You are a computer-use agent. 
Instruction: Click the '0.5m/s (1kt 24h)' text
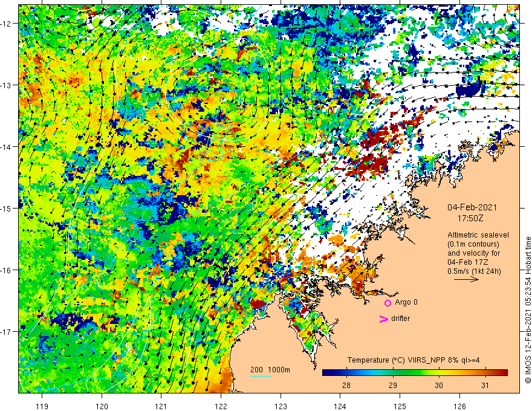475,271
